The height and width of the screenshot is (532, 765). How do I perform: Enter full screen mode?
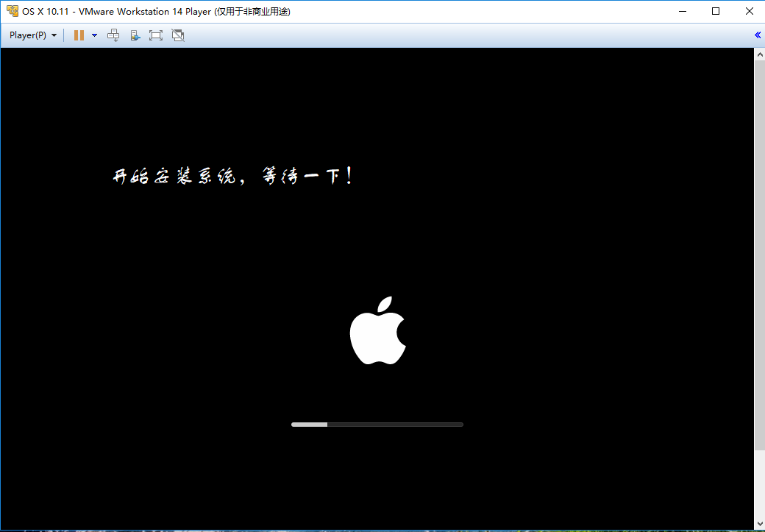[x=156, y=35]
